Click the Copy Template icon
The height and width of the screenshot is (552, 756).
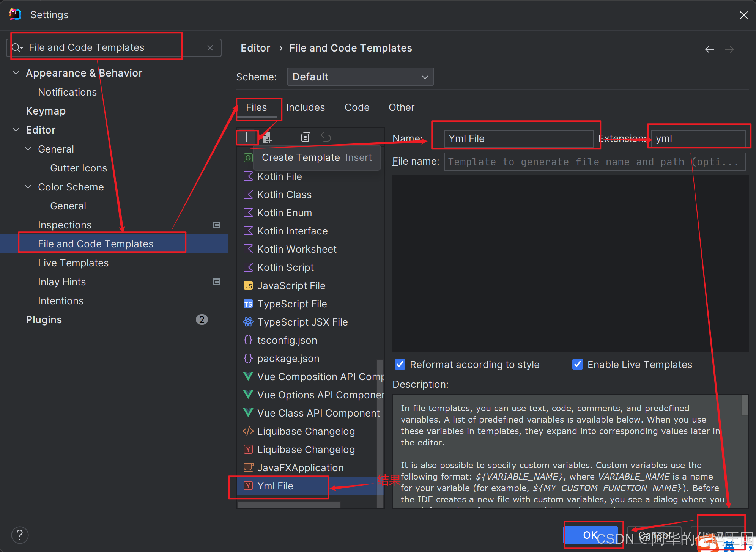tap(306, 137)
